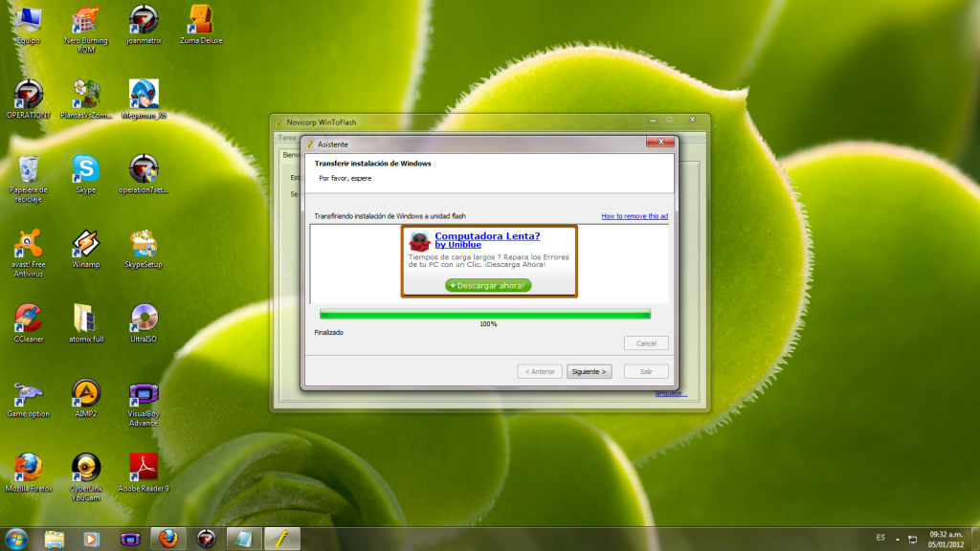Open CCleaner desktop shortcut

pyautogui.click(x=28, y=323)
